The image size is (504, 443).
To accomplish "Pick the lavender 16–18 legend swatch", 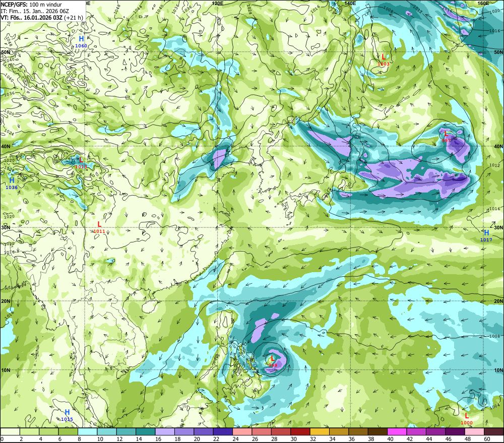I will coord(165,431).
